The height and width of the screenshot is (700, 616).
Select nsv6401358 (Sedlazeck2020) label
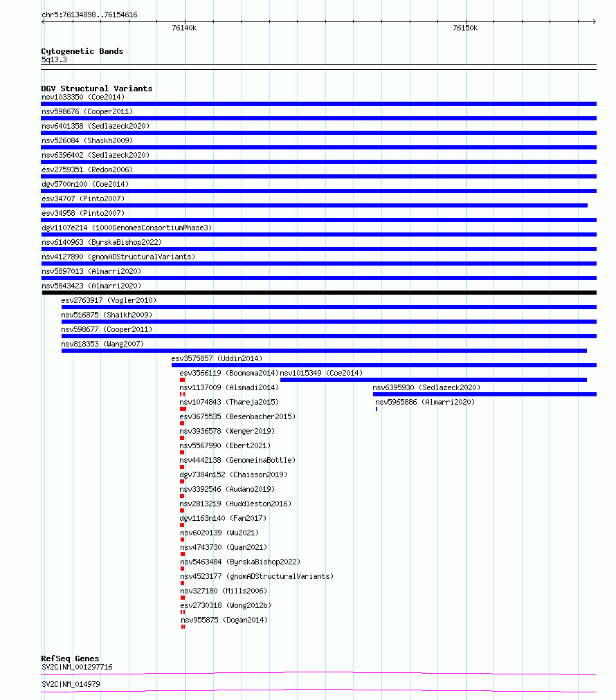click(96, 126)
